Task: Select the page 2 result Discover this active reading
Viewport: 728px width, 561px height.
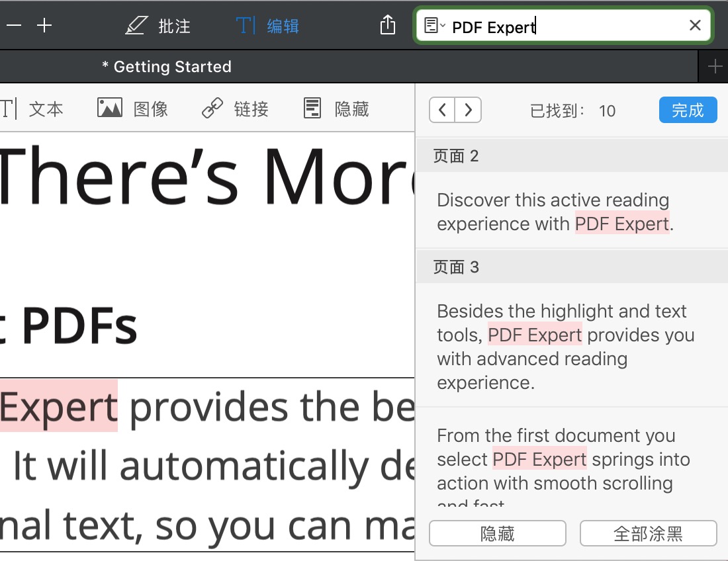Action: pos(572,212)
